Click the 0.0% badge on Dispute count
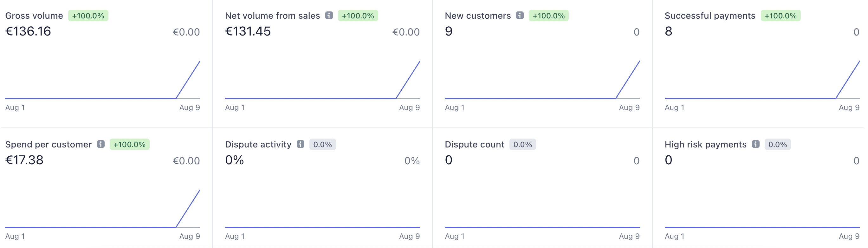Image resolution: width=868 pixels, height=248 pixels. 523,145
